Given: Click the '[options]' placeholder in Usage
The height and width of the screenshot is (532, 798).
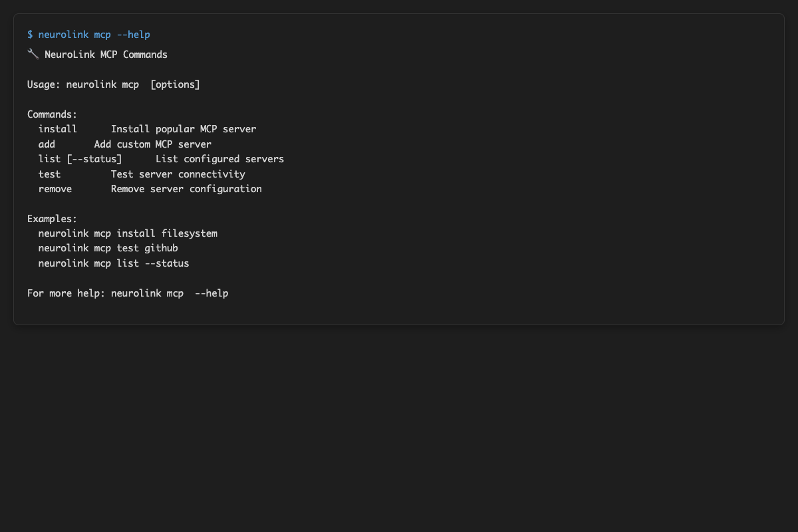Looking at the screenshot, I should pyautogui.click(x=175, y=84).
